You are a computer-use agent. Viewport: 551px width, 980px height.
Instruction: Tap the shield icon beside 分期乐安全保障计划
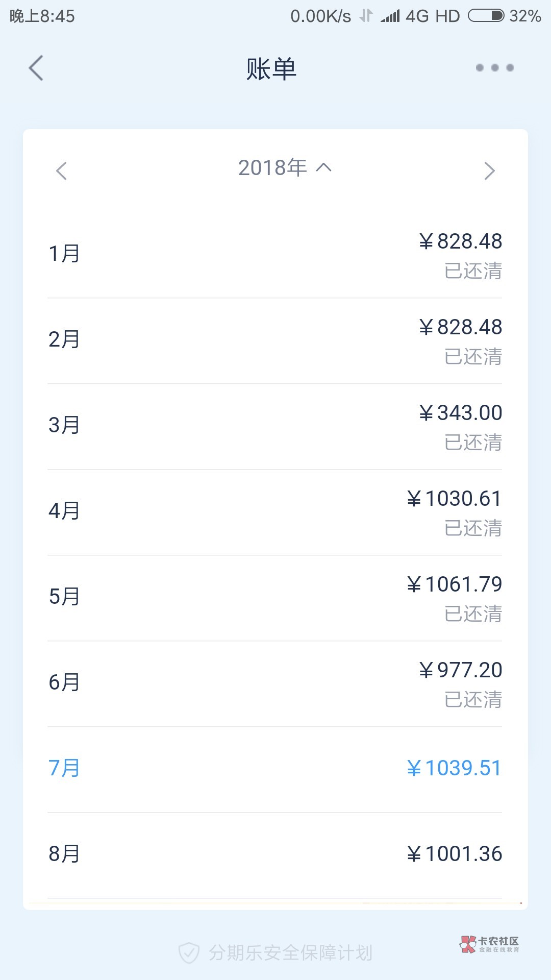(x=189, y=953)
